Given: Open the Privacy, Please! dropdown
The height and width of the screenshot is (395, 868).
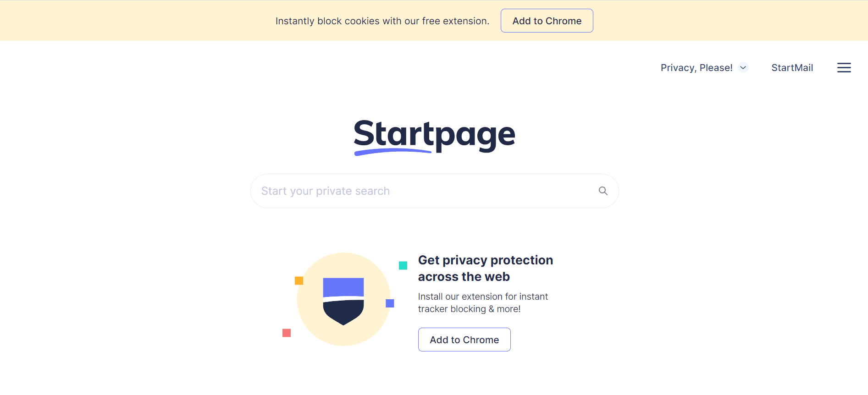Looking at the screenshot, I should click(697, 67).
